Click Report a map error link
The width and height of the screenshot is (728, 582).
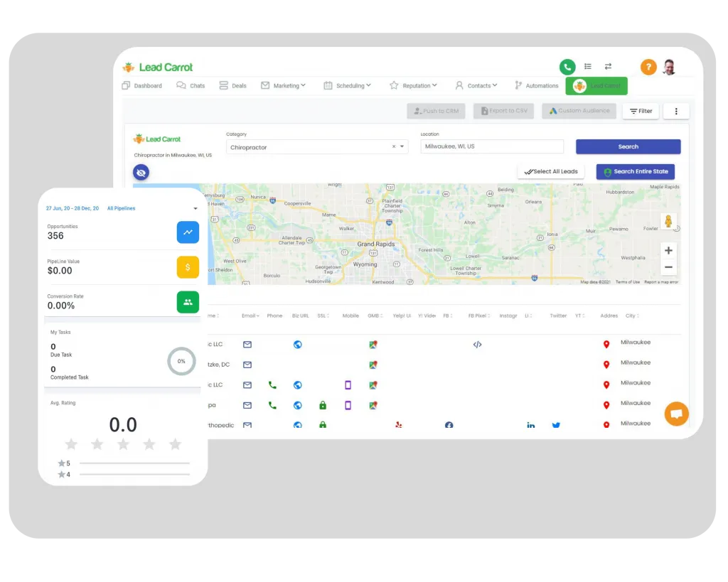tap(661, 281)
